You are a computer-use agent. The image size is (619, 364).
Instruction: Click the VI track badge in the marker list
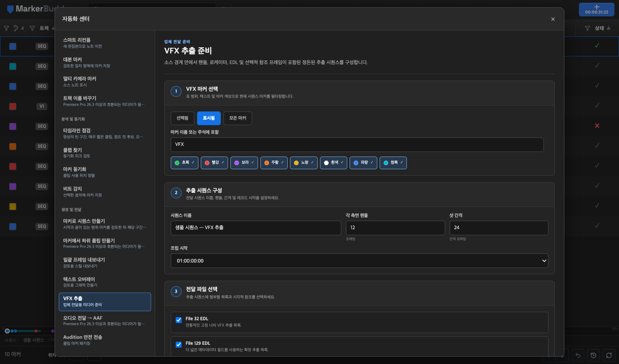(x=42, y=106)
